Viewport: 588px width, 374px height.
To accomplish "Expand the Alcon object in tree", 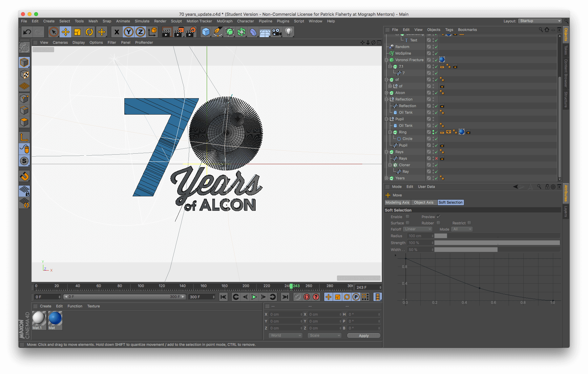I will [x=387, y=93].
